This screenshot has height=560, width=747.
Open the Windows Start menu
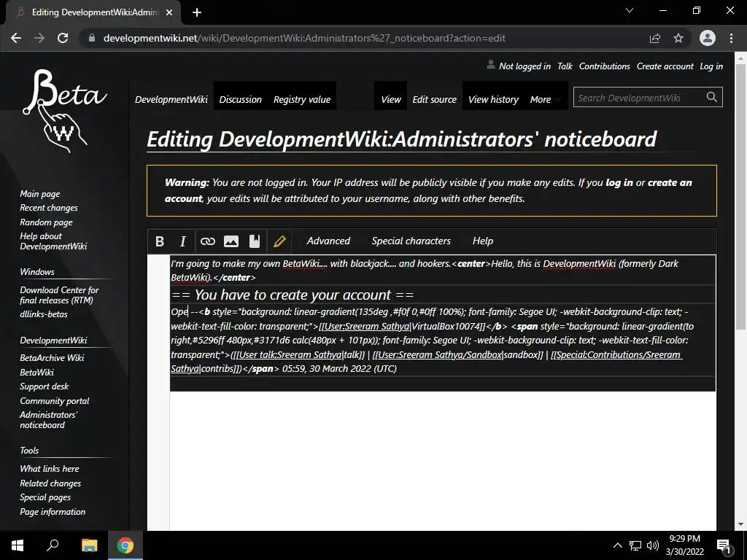pos(18,545)
